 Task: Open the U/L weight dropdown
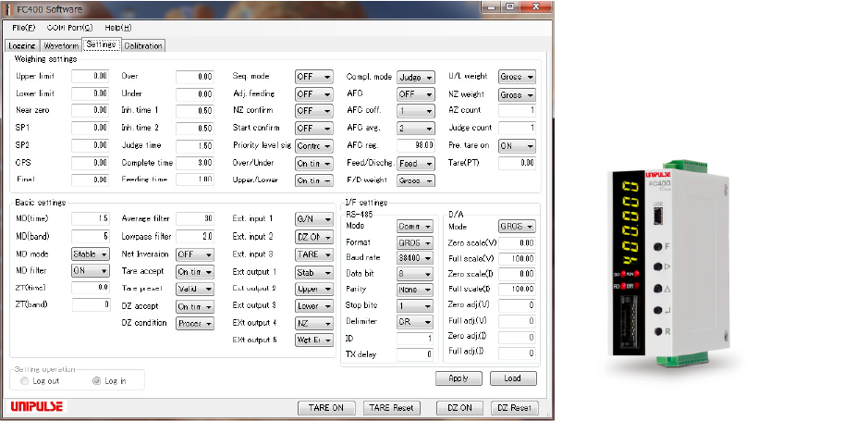coord(517,77)
